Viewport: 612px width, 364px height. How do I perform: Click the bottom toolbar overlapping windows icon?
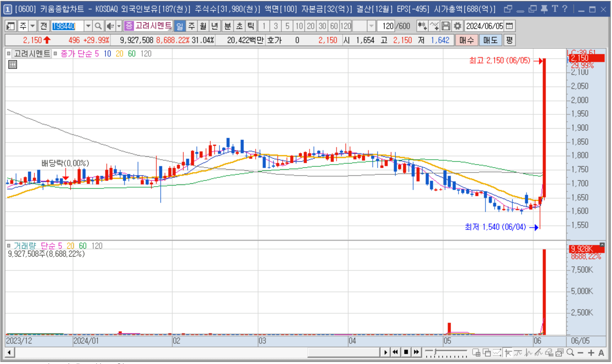pos(487,353)
